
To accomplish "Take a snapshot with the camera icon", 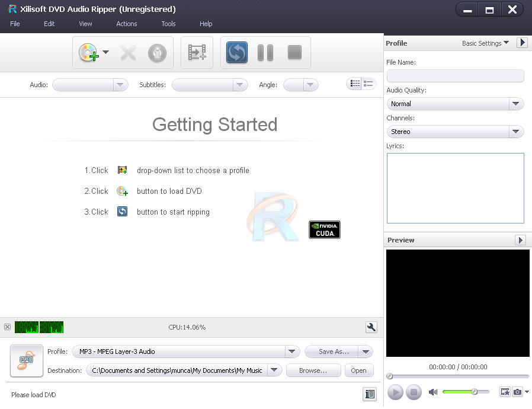I will pos(518,392).
